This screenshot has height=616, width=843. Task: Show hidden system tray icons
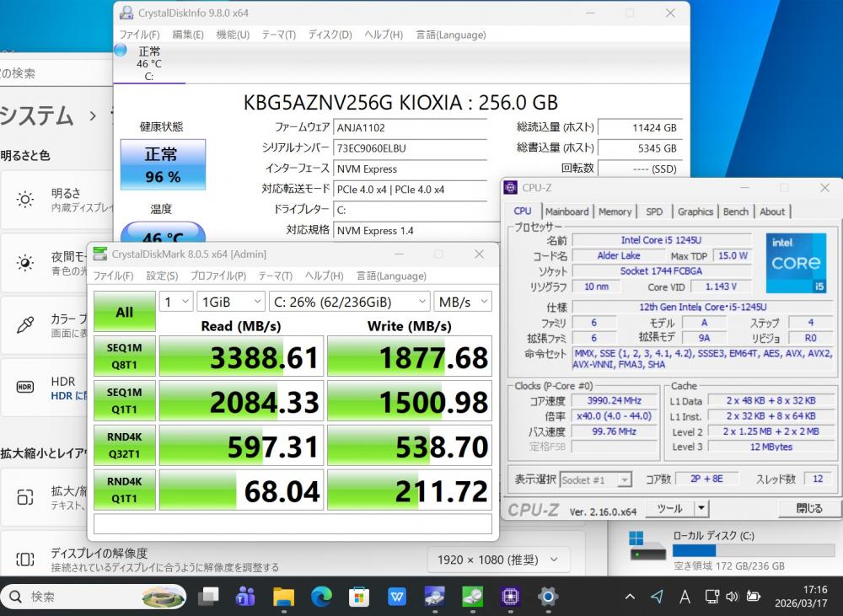pos(630,597)
